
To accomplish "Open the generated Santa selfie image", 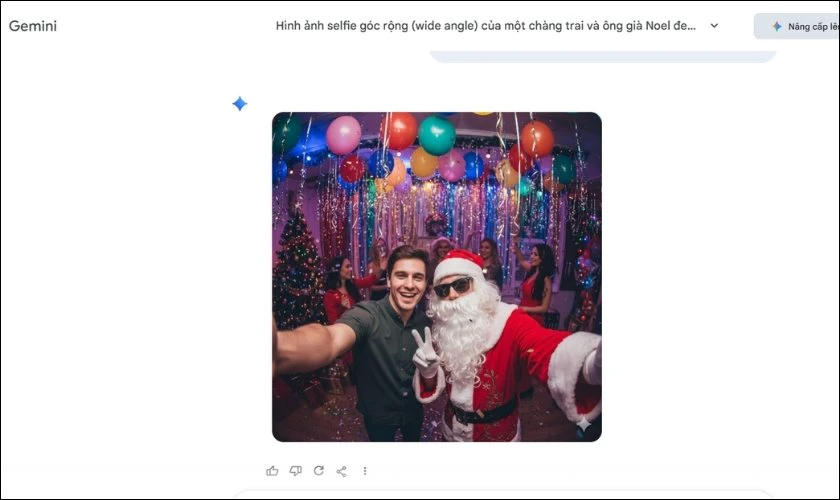I will pos(436,276).
